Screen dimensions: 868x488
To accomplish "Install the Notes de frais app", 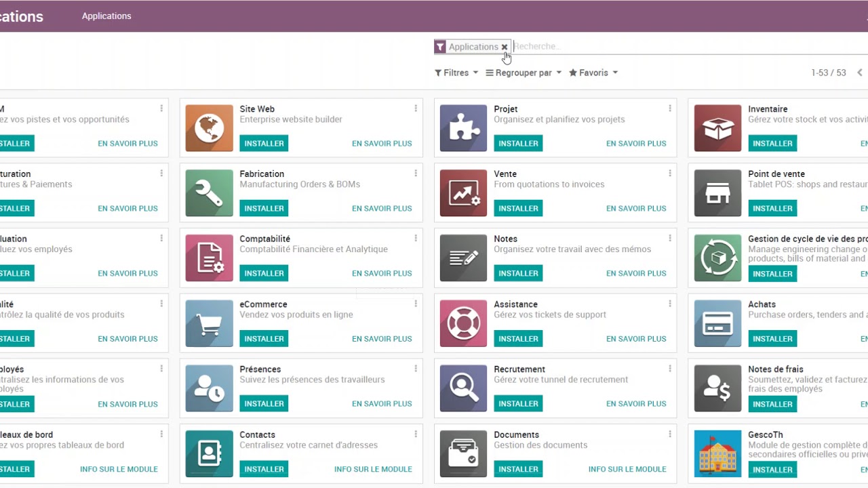I will (772, 404).
